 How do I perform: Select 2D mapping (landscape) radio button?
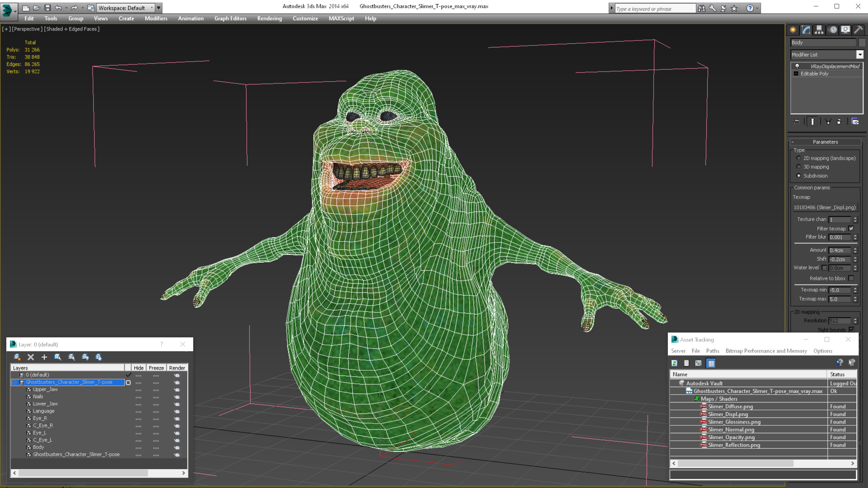798,158
